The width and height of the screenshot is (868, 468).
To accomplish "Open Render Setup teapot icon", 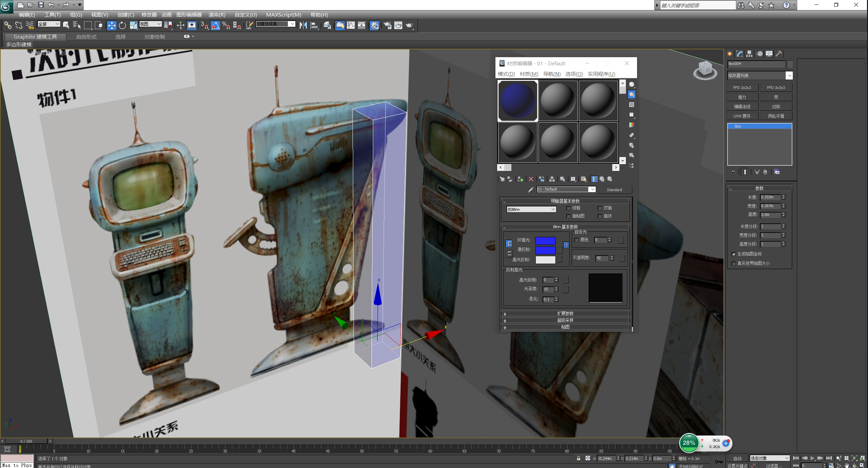I will coord(387,25).
